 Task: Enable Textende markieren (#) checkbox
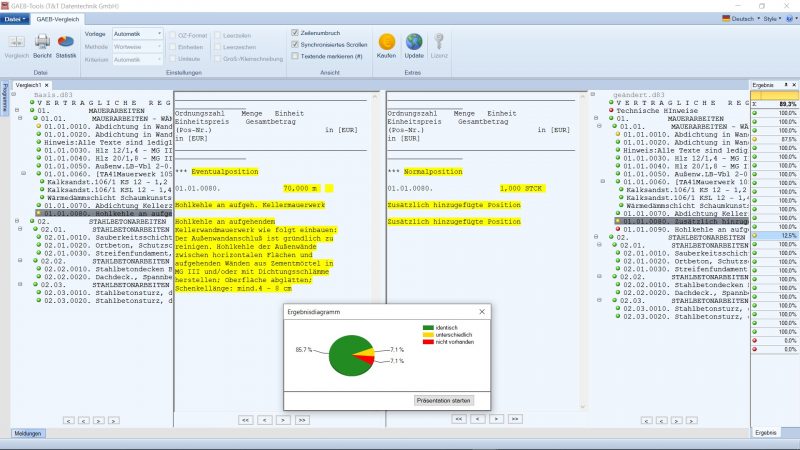pyautogui.click(x=294, y=56)
